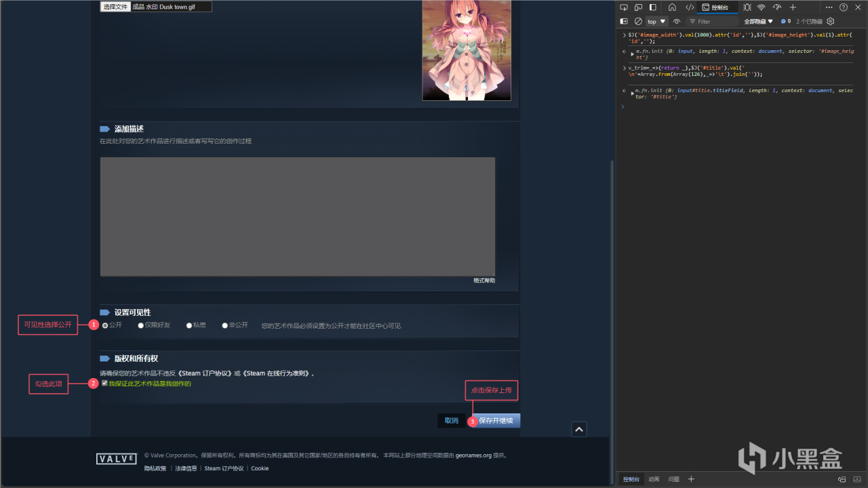
Task: Click the inspect element picker icon in DevTools
Action: (623, 7)
